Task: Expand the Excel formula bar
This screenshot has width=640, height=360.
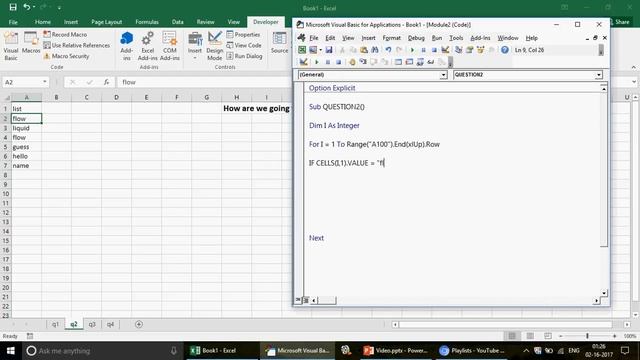Action: click(x=633, y=82)
